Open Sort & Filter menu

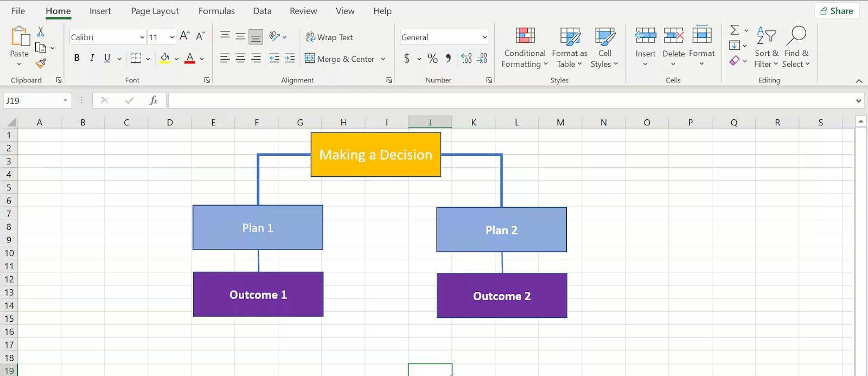[766, 47]
